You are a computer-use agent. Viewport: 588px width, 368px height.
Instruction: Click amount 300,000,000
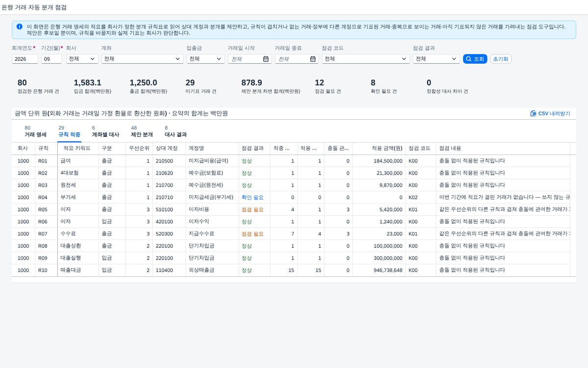coord(388,258)
